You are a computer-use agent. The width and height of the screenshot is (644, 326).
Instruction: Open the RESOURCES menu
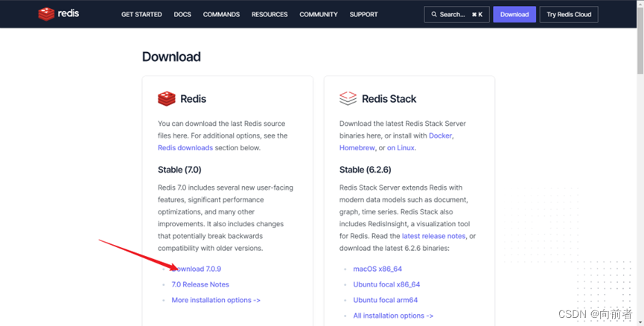point(270,14)
